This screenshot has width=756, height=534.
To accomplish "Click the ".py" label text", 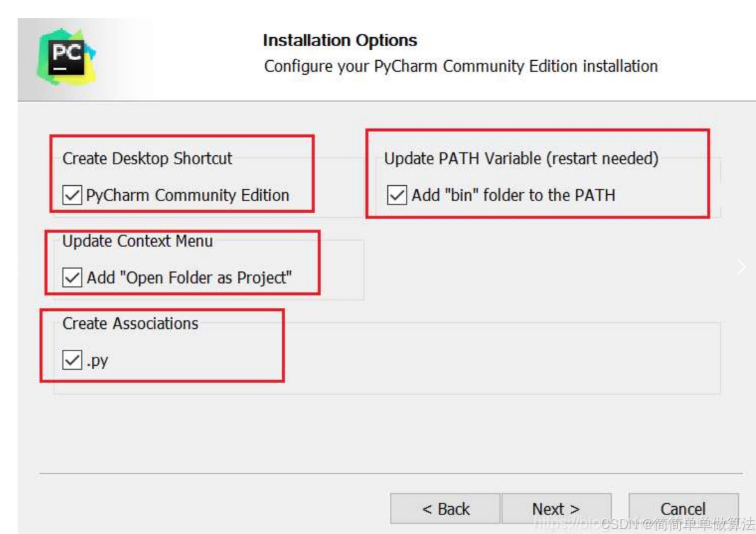I will (x=97, y=361).
